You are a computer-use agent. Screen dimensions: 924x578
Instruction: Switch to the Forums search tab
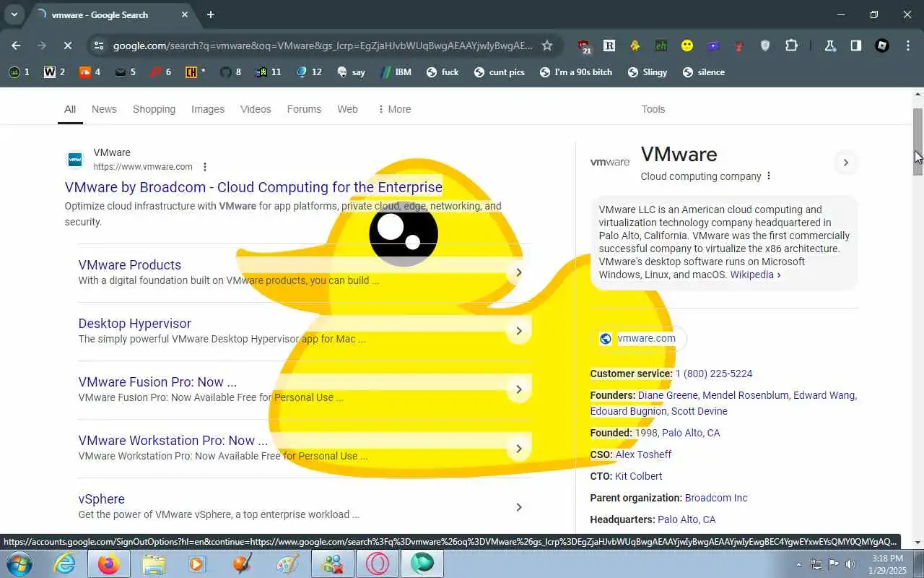(x=304, y=109)
